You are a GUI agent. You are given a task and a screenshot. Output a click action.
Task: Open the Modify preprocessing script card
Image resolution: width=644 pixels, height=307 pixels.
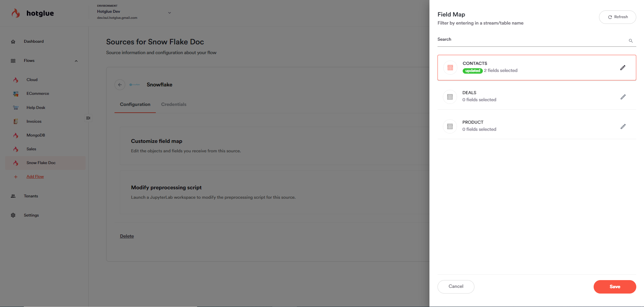point(275,192)
